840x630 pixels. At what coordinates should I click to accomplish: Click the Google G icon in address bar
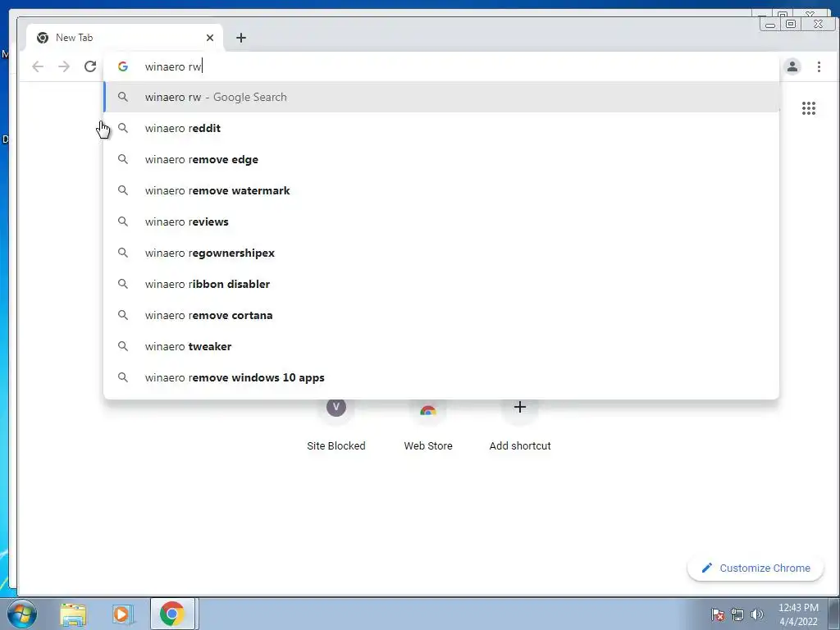click(123, 66)
